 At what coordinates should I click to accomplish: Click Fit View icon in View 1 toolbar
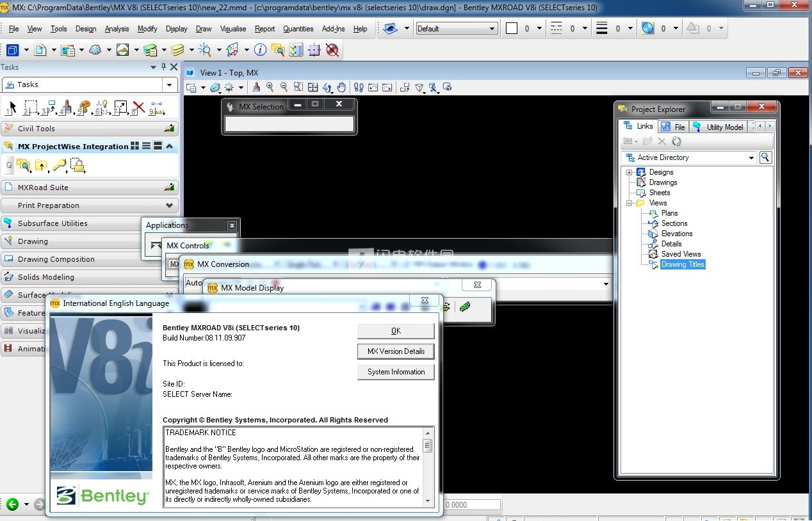point(313,87)
